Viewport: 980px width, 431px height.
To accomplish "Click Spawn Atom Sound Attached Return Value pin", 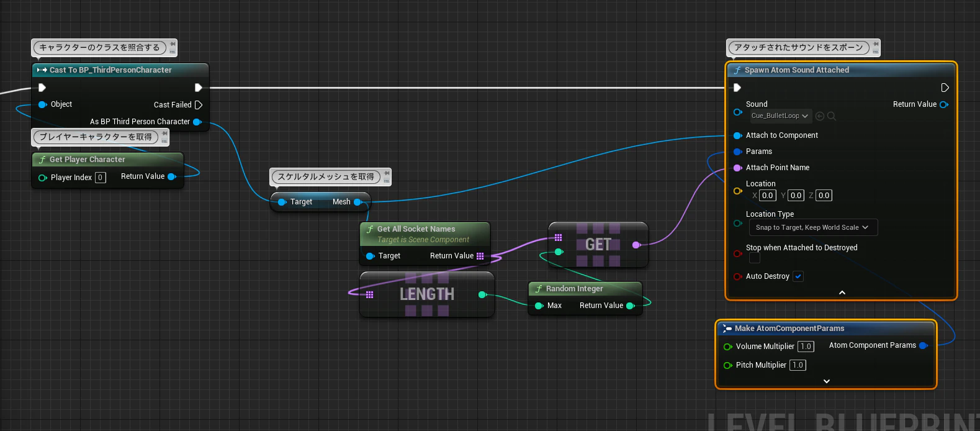I will click(944, 104).
